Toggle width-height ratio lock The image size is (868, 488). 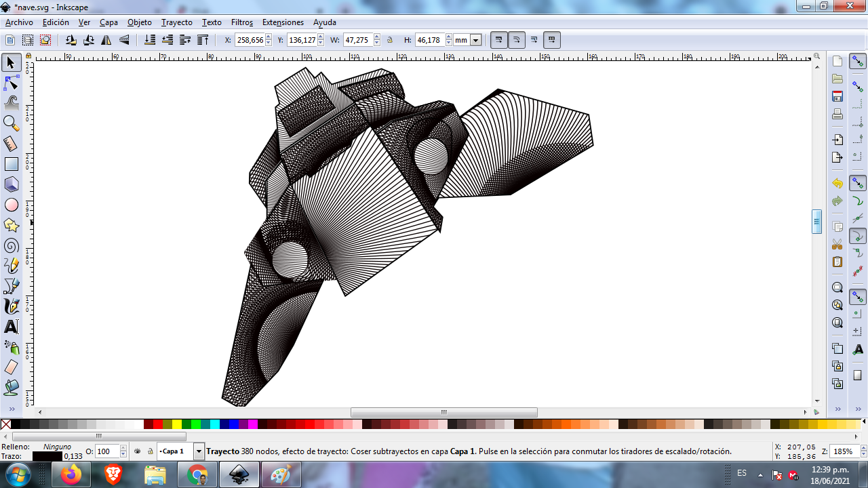pos(390,40)
